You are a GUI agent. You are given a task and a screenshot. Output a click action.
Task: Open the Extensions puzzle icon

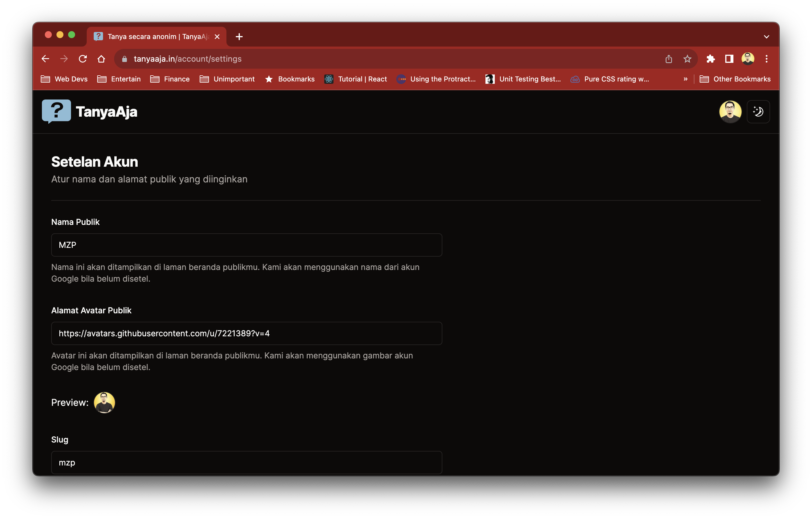click(x=710, y=59)
